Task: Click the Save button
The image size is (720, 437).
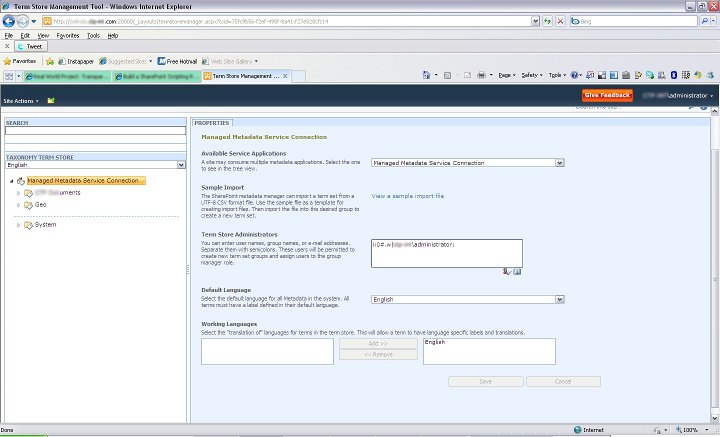Action: (486, 381)
